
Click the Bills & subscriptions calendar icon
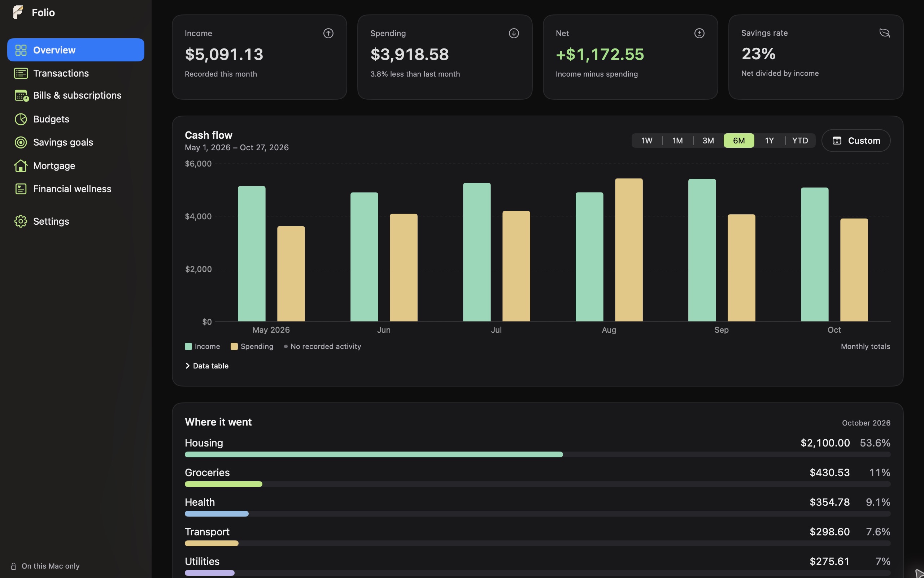coord(21,96)
